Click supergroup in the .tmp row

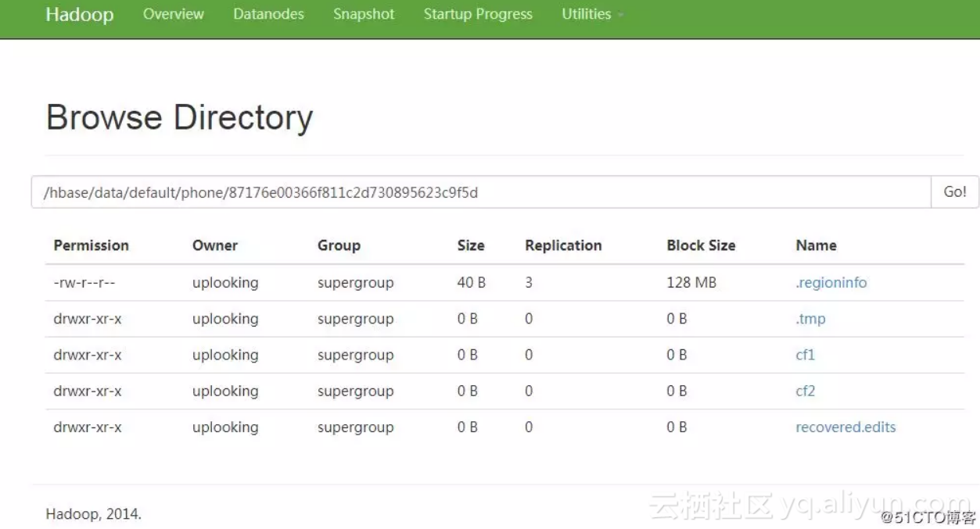tap(355, 319)
